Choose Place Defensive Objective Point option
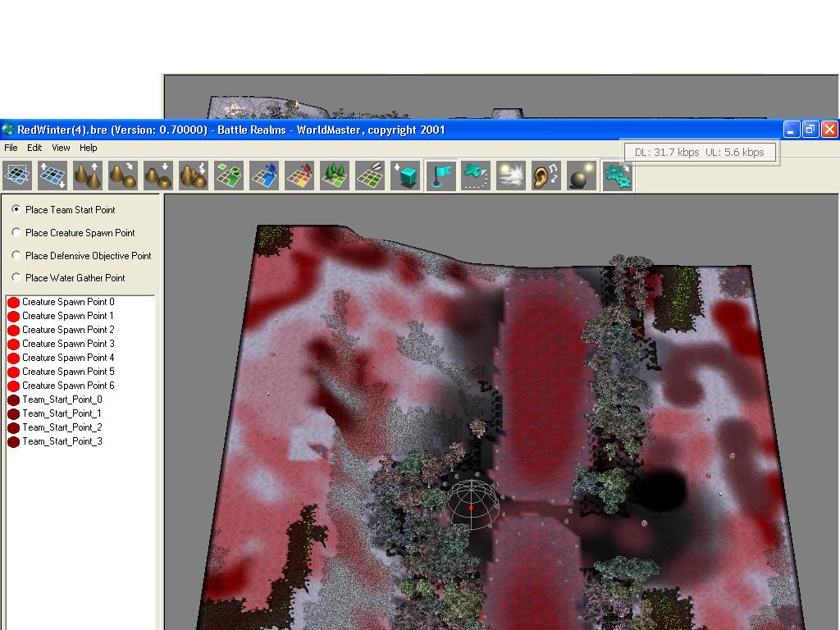The width and height of the screenshot is (840, 630). point(81,256)
